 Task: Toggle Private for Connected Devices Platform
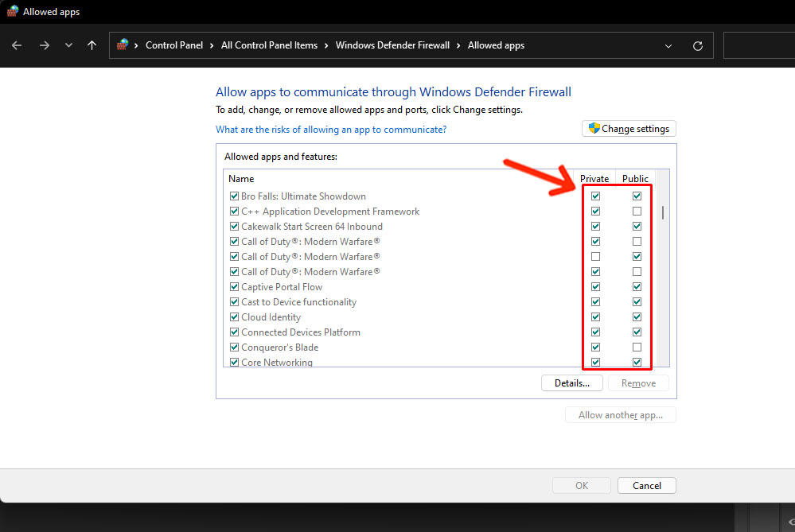coord(596,332)
